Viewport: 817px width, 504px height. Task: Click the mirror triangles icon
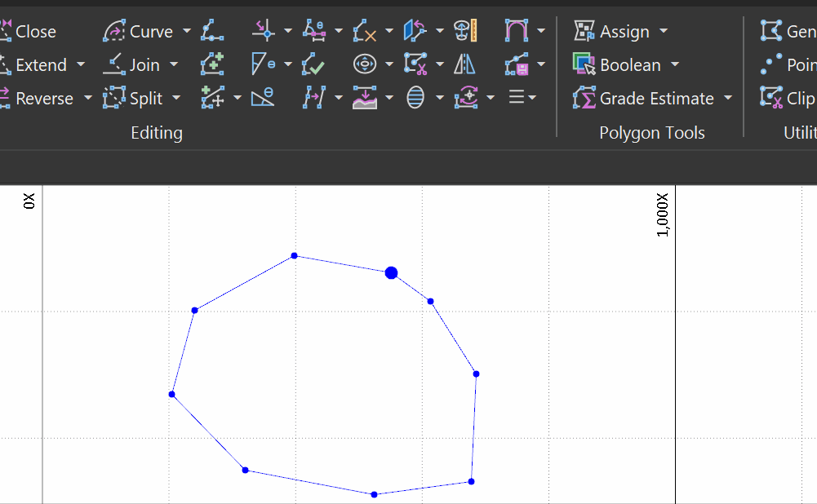464,64
